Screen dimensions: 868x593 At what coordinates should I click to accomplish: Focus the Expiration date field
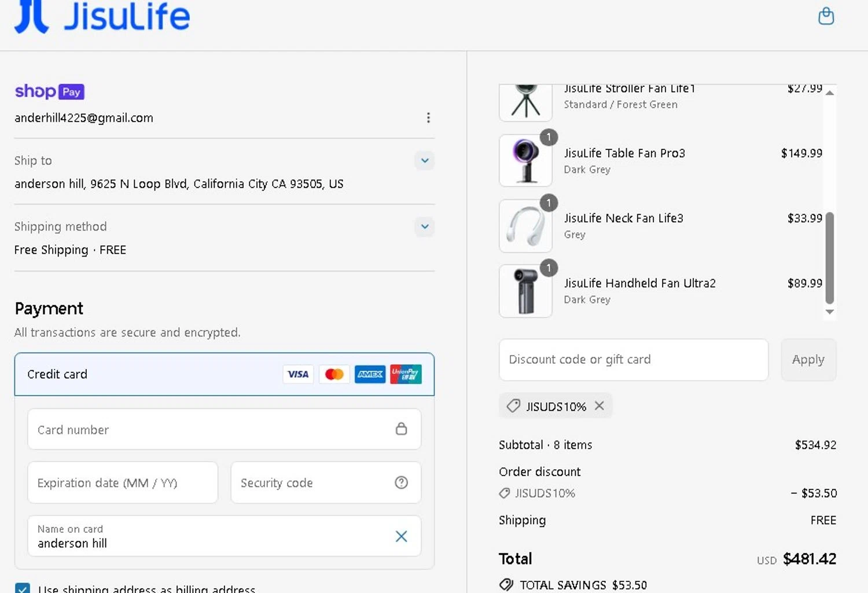click(x=123, y=482)
